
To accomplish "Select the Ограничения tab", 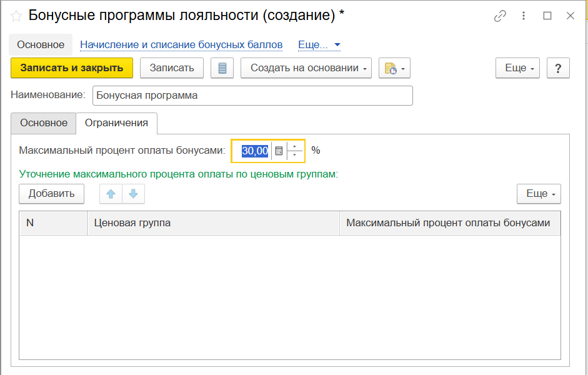I will pos(116,123).
